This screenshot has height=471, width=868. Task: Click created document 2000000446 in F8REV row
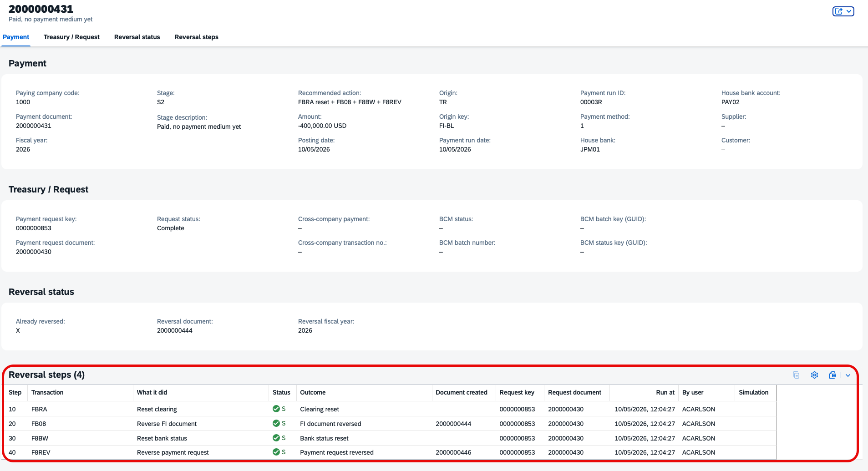pos(453,452)
